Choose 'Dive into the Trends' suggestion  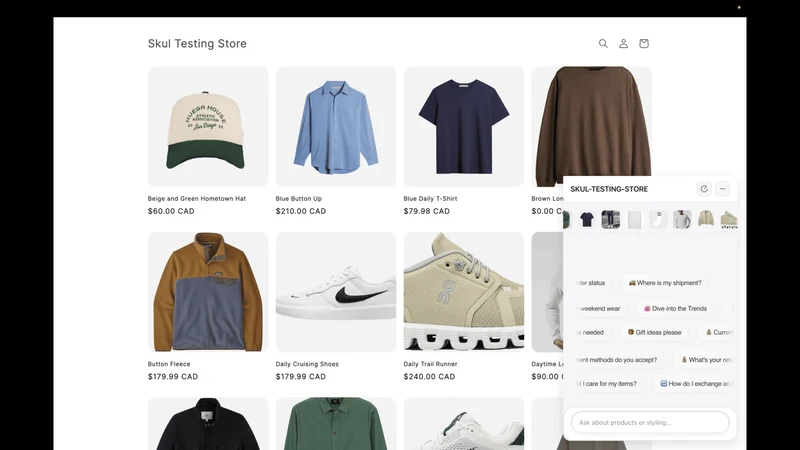coord(675,308)
